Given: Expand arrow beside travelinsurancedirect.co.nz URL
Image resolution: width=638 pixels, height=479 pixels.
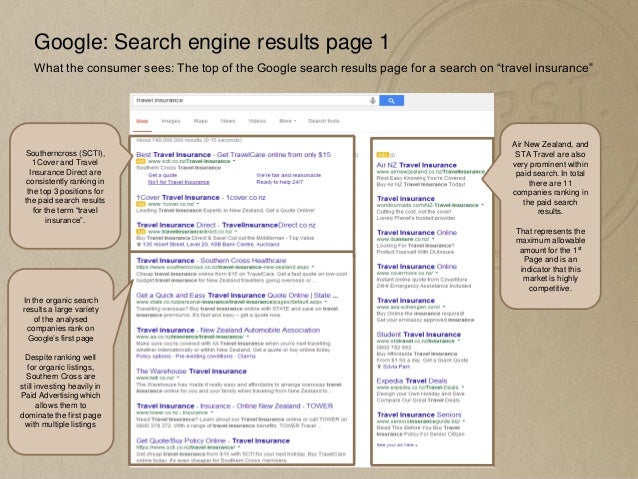Looking at the screenshot, I should point(236,232).
